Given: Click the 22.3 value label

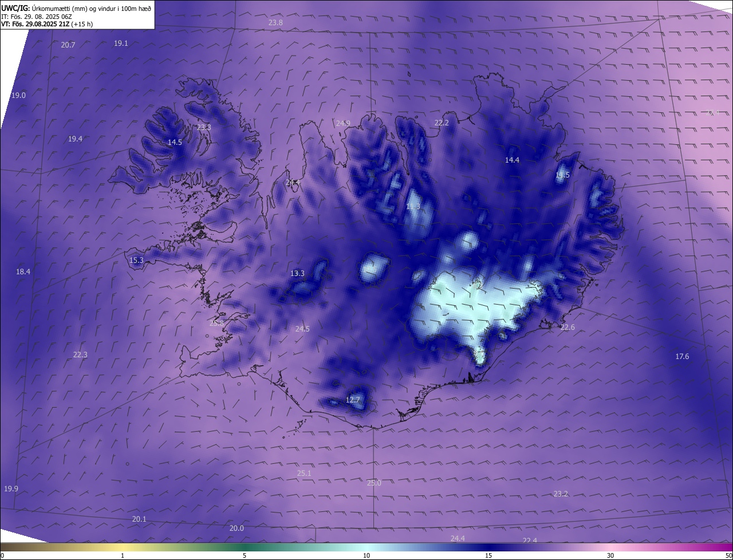Looking at the screenshot, I should click(x=80, y=354).
